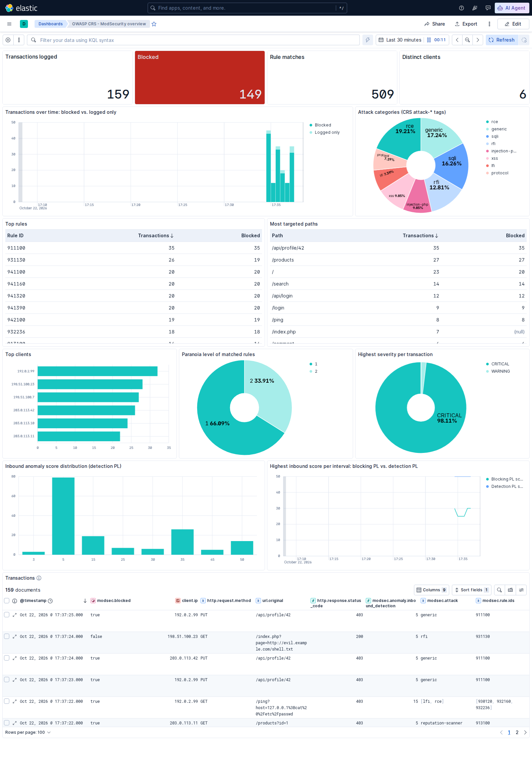The image size is (532, 782).
Task: Click Blocked legend color dot
Action: click(311, 125)
